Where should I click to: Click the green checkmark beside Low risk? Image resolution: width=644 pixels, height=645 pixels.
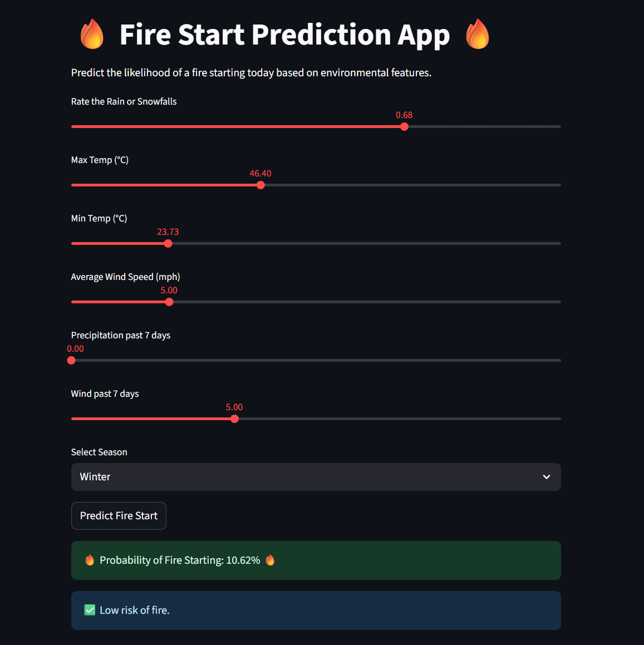[90, 610]
